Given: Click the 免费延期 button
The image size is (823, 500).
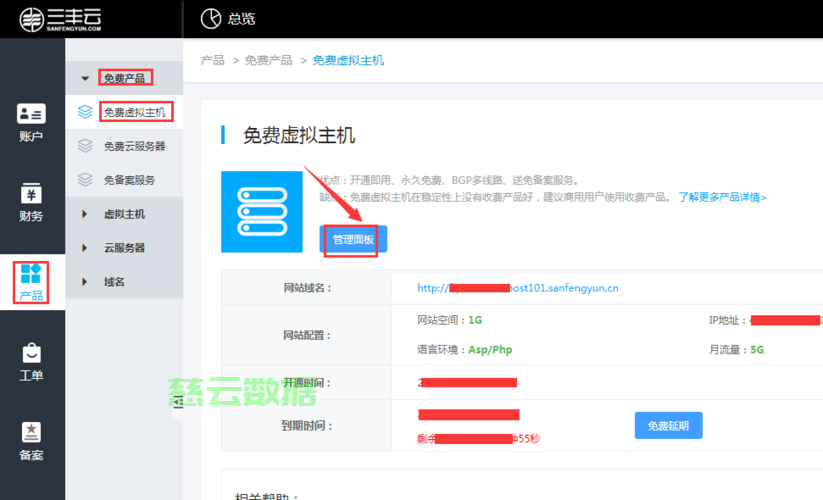Looking at the screenshot, I should pyautogui.click(x=668, y=426).
